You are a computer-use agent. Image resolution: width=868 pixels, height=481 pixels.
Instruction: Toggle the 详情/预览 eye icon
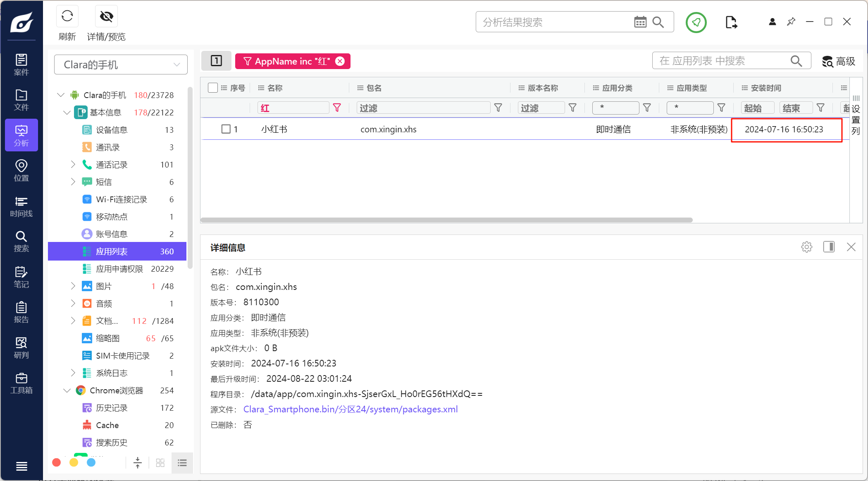(x=106, y=17)
